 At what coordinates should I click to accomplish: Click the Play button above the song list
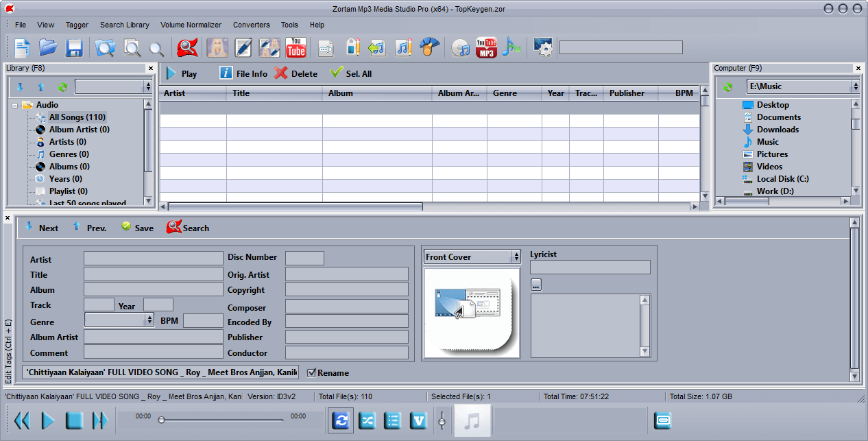tap(181, 73)
